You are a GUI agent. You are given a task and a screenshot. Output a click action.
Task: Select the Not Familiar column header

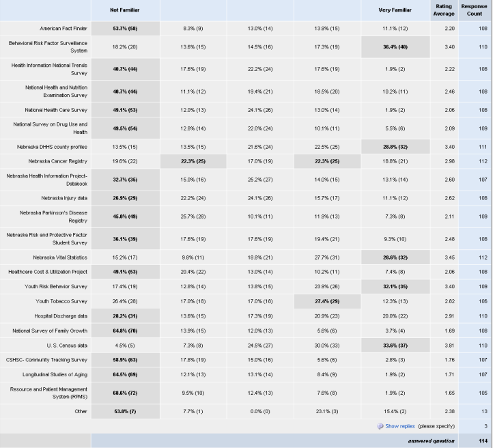pyautogui.click(x=125, y=10)
